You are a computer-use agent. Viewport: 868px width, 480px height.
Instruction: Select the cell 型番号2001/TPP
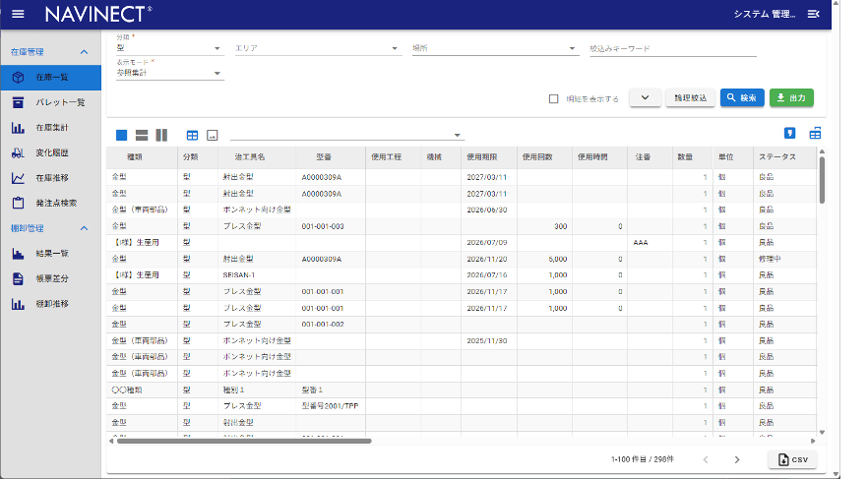coord(330,406)
